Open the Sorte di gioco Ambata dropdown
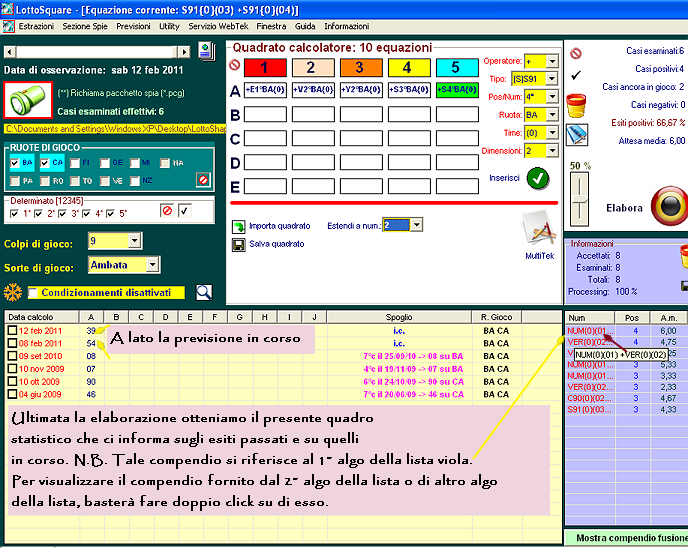This screenshot has height=548, width=688. pos(153,265)
